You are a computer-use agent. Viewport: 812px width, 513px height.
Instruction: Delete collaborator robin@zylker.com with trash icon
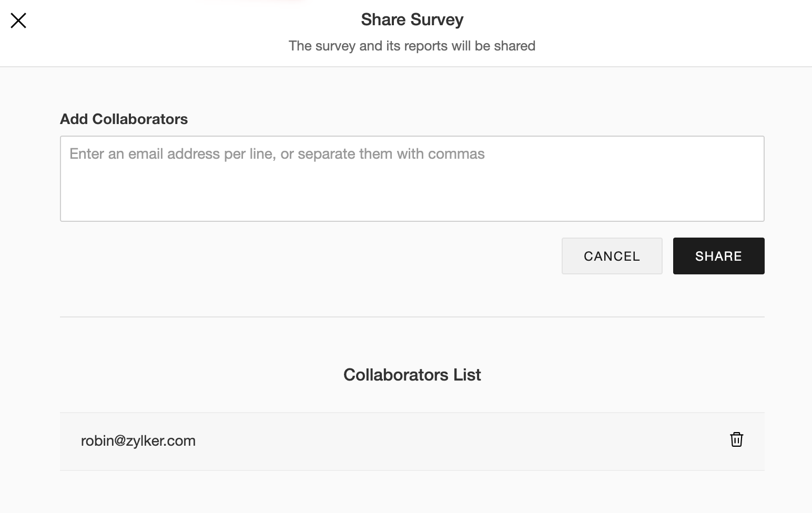pyautogui.click(x=736, y=439)
